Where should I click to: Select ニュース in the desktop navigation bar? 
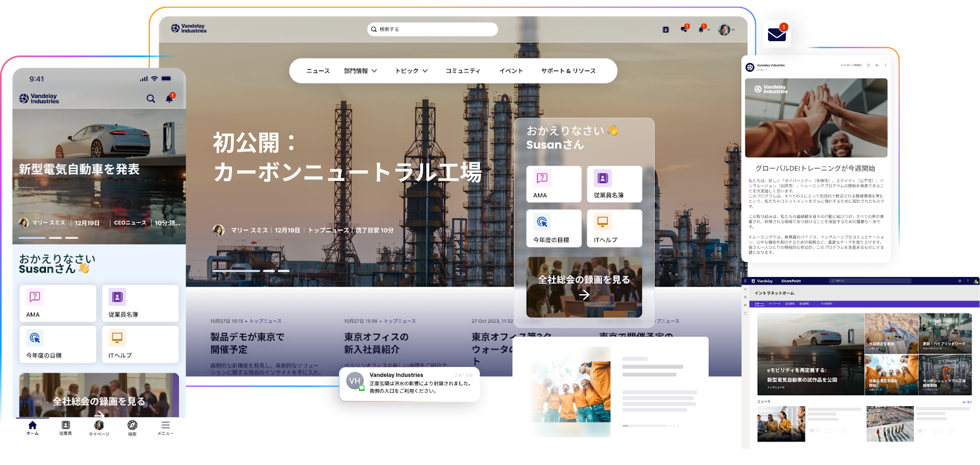pos(318,71)
